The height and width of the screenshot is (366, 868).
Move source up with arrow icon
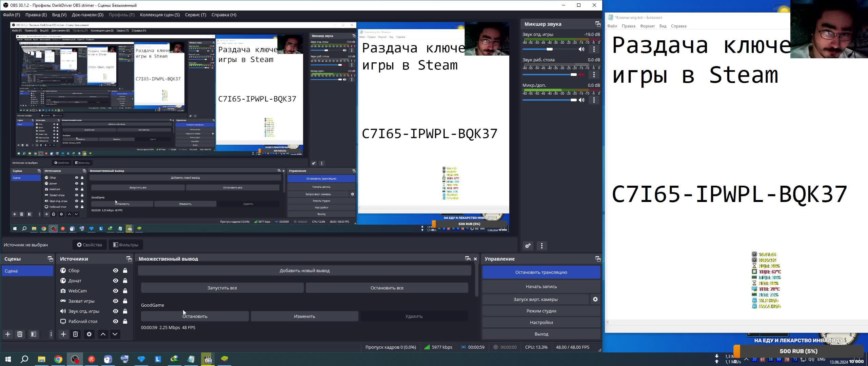pyautogui.click(x=103, y=334)
